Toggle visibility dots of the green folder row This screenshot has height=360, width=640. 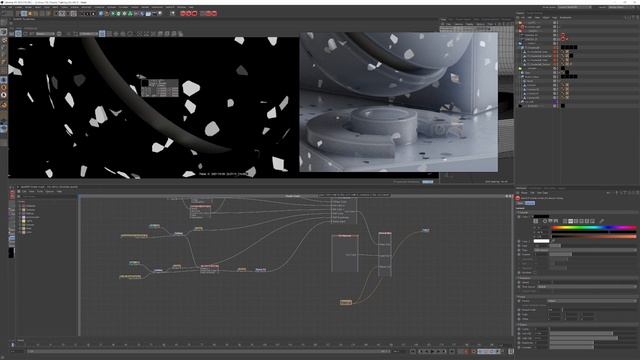pos(555,68)
